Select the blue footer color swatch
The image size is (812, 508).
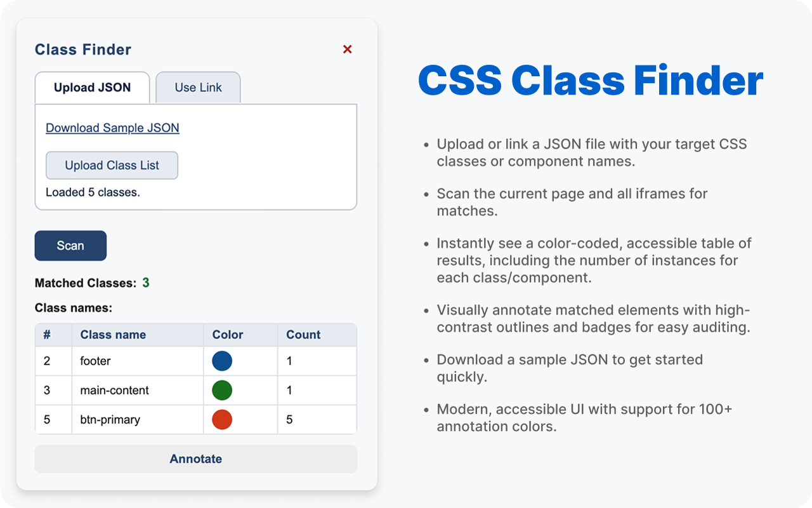coord(222,361)
